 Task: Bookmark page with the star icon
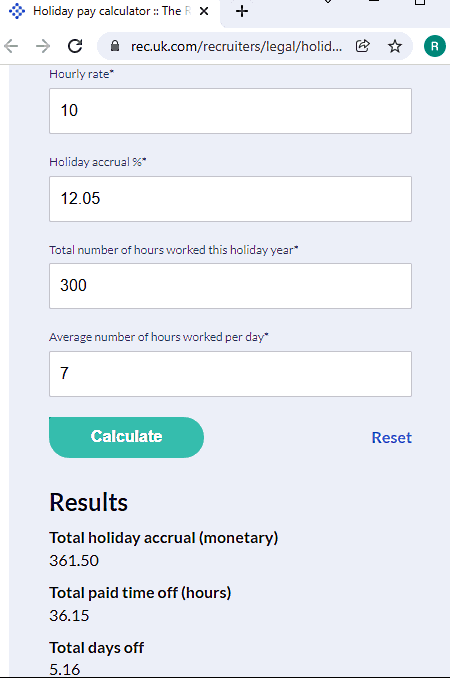[395, 46]
